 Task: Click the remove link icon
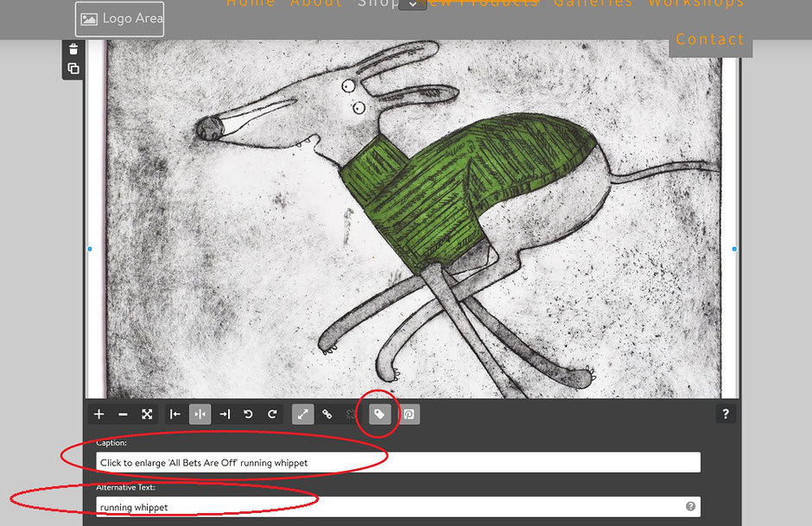point(351,415)
